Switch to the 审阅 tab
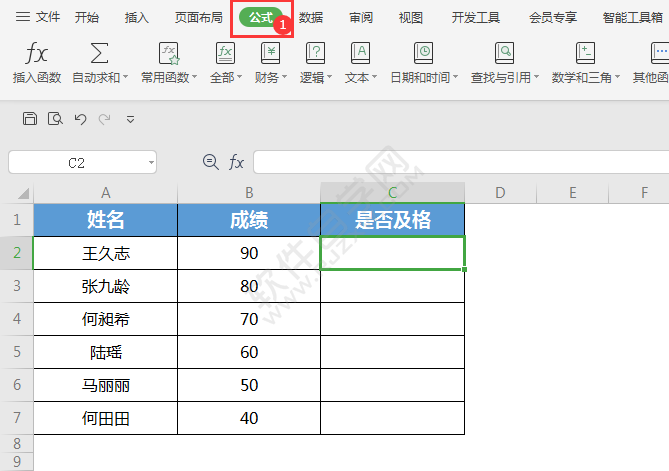Viewport: 669px width, 471px height. [x=361, y=17]
